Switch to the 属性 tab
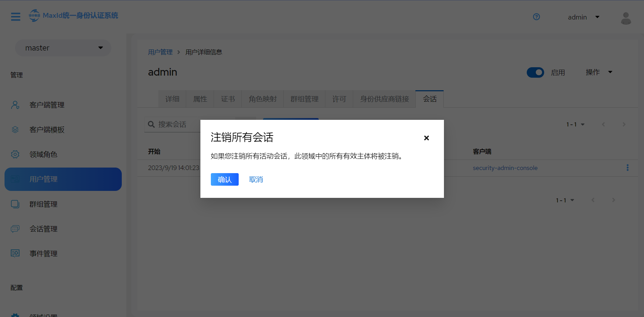Viewport: 644px width, 317px height. point(200,99)
